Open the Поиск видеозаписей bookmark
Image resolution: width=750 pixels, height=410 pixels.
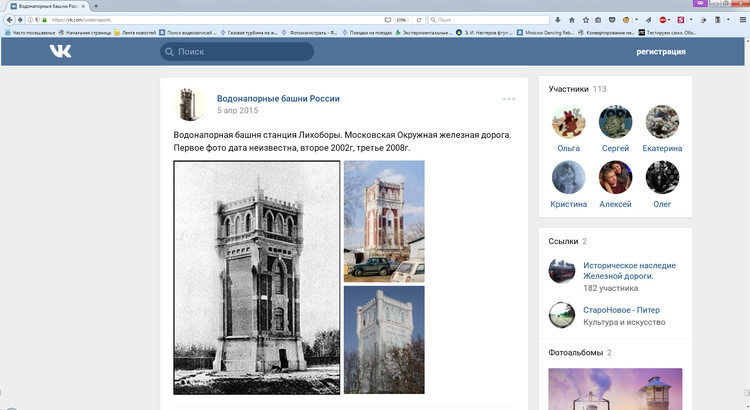188,33
